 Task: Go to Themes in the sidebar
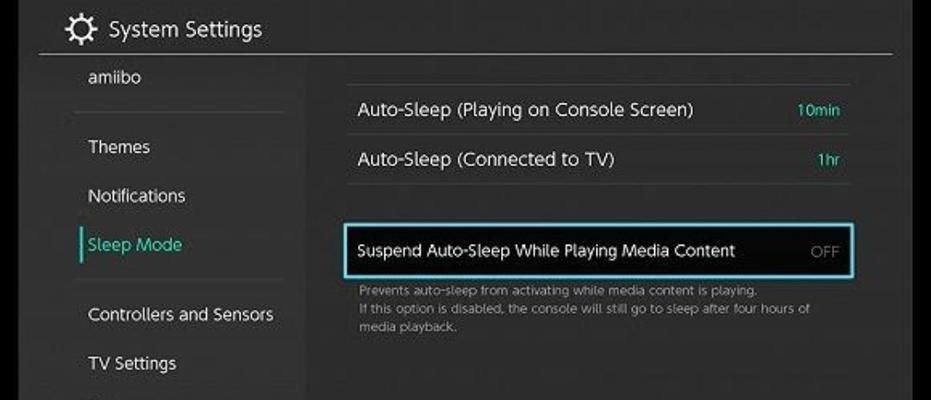pos(119,147)
